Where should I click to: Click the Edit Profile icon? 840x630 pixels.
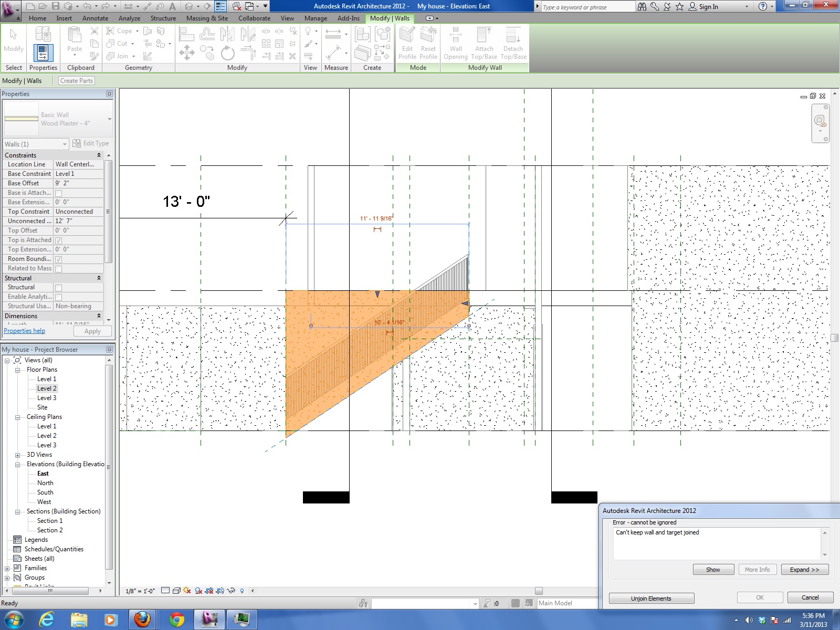click(x=407, y=35)
